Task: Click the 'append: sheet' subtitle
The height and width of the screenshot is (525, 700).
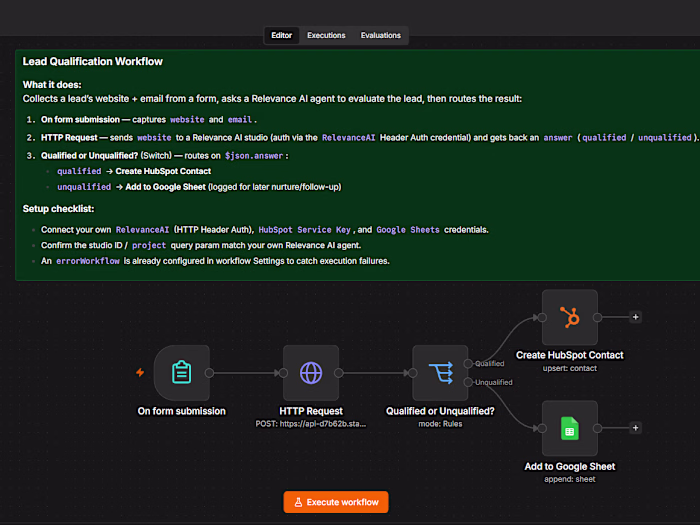Action: [570, 479]
